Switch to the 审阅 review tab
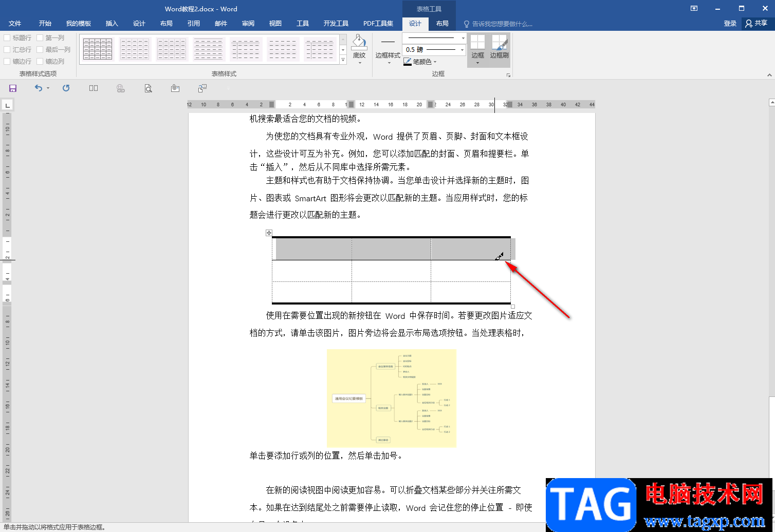Viewport: 775px width, 532px height. pos(248,24)
